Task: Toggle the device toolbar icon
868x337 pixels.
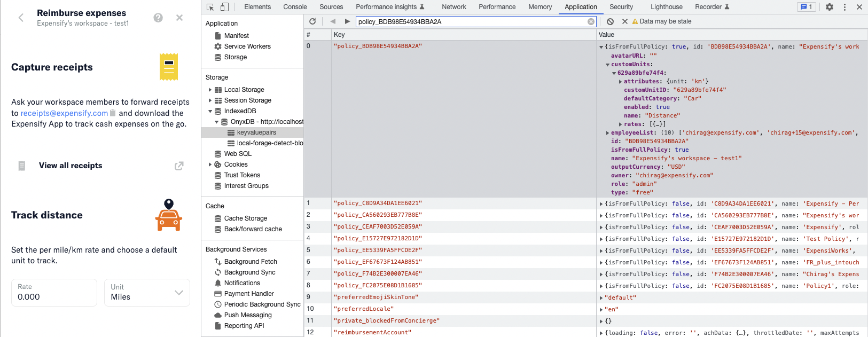Action: pos(224,7)
